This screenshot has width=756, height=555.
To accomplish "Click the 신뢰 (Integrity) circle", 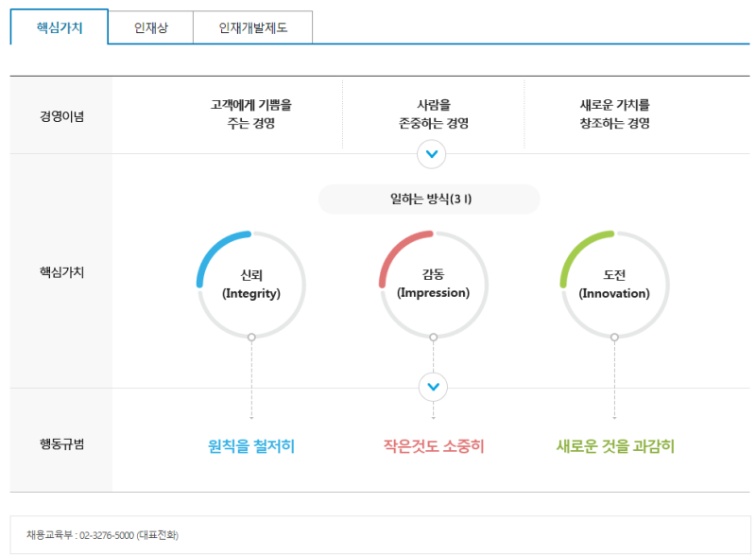I will (x=251, y=285).
